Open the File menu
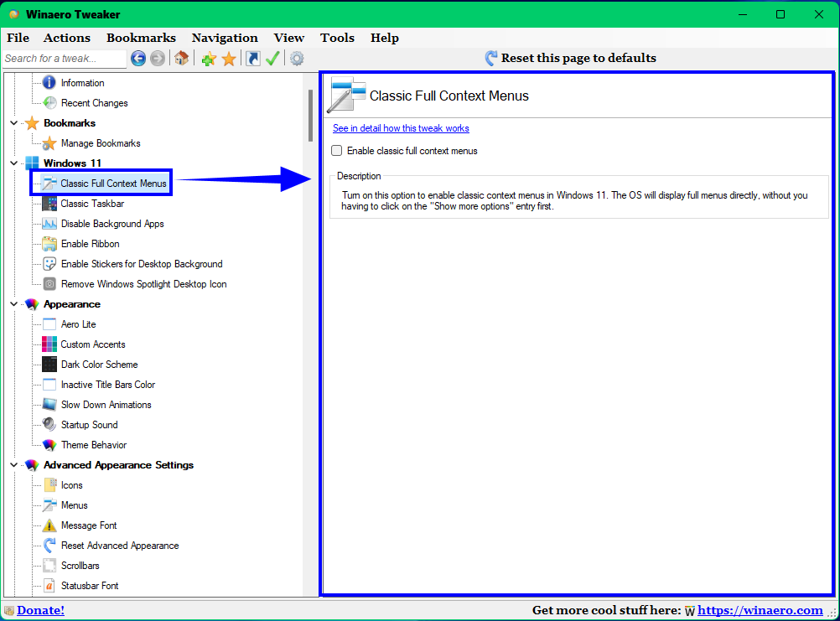The height and width of the screenshot is (621, 840). click(x=18, y=38)
